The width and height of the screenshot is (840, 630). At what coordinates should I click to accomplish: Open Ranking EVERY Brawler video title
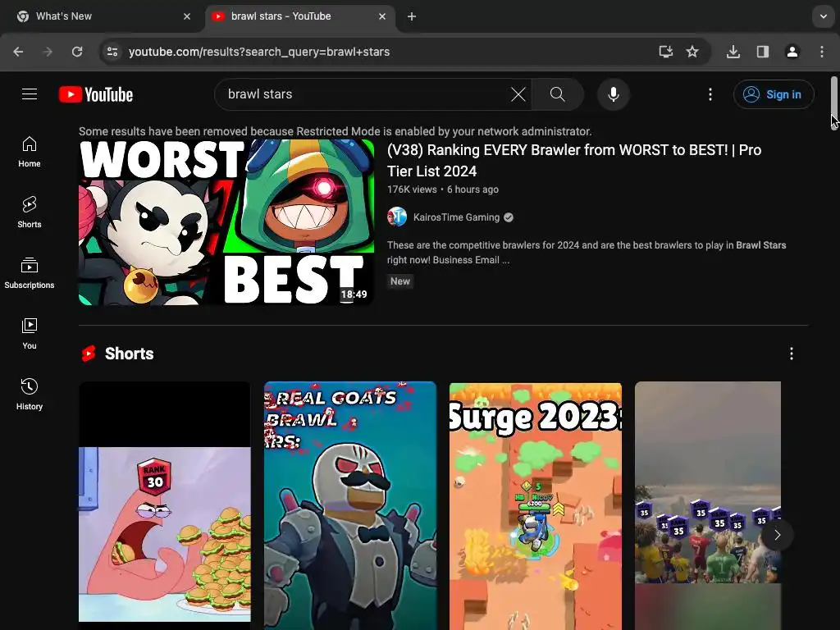574,160
